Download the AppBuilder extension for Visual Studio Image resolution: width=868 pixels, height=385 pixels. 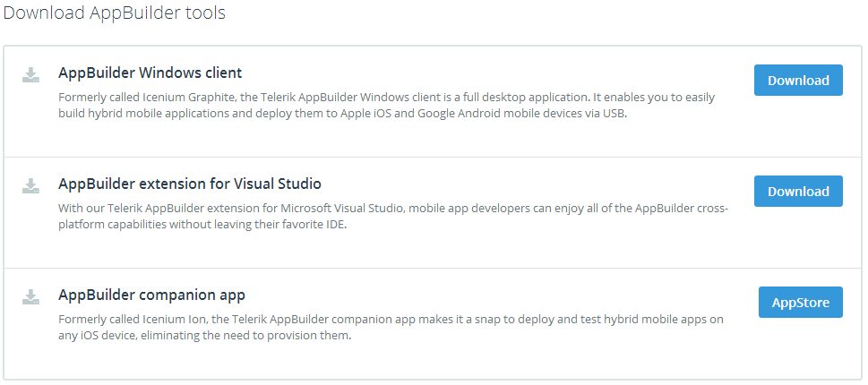pyautogui.click(x=798, y=192)
